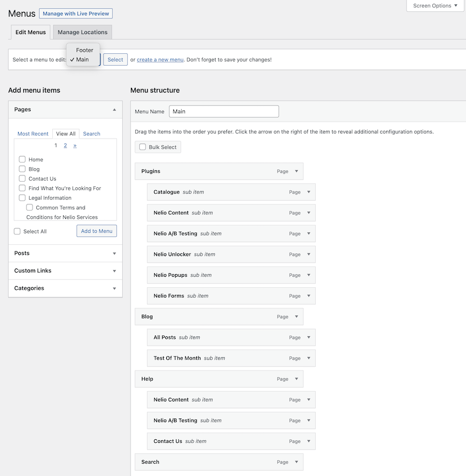Click the Nelio Unlocker sub item label

(x=172, y=254)
